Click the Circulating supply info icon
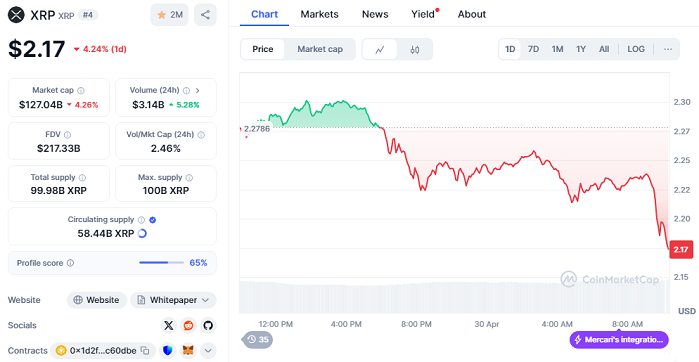699x362 pixels. click(141, 220)
